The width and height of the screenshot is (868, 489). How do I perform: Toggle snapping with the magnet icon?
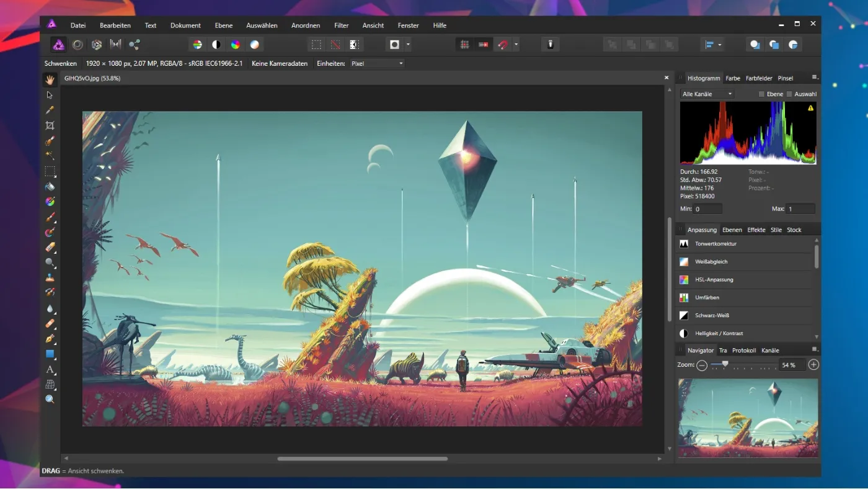click(503, 44)
